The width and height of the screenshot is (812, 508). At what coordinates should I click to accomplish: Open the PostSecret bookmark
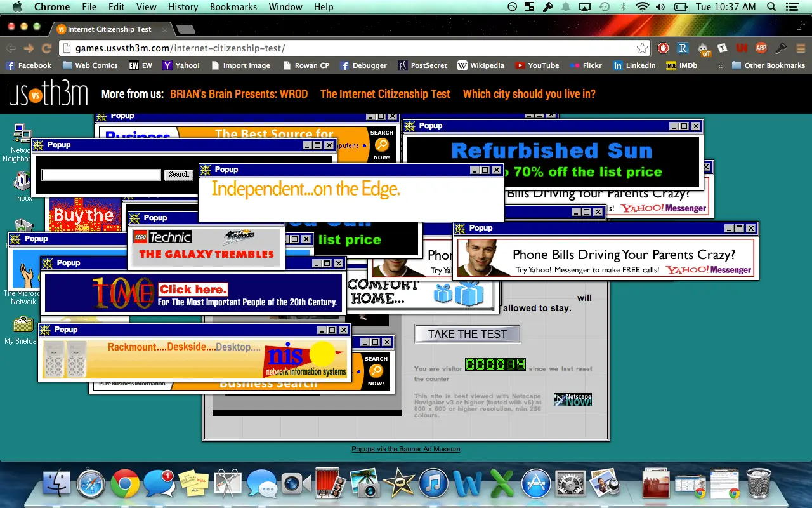coord(422,65)
